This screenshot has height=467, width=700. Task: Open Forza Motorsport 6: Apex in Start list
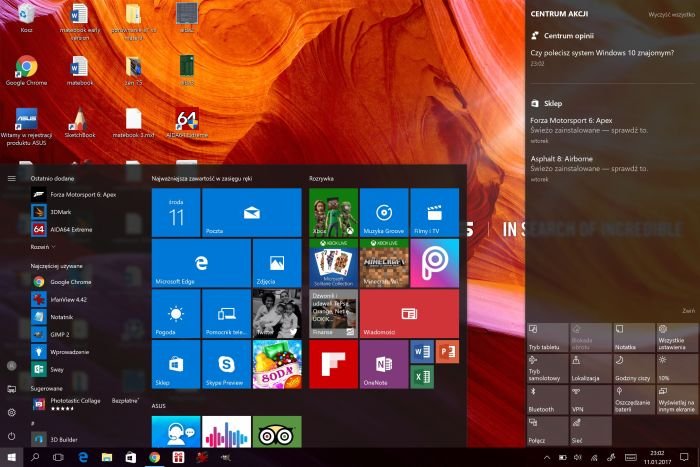point(83,195)
